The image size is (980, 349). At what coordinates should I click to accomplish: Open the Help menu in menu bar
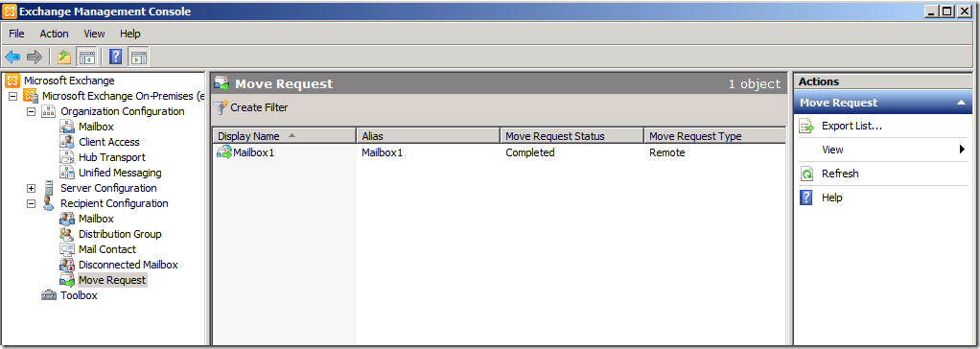click(130, 34)
